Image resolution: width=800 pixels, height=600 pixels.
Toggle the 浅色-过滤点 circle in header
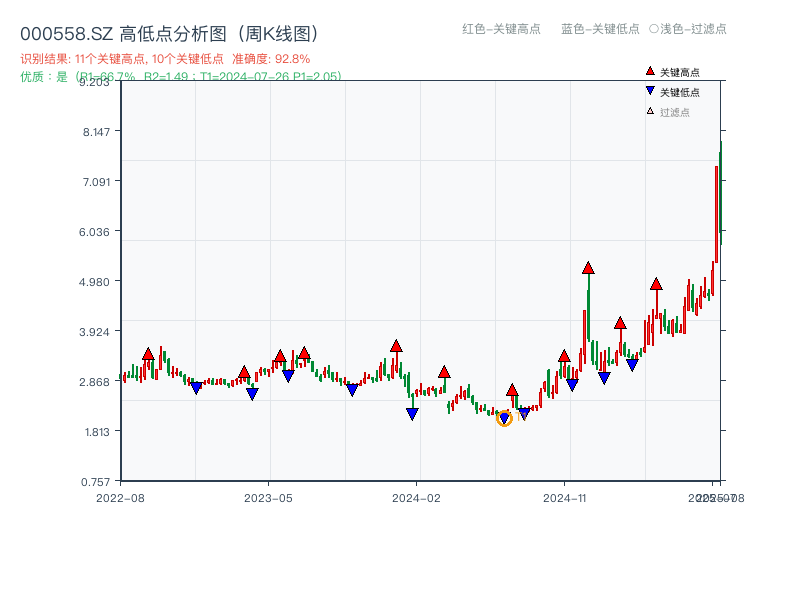pyautogui.click(x=654, y=29)
